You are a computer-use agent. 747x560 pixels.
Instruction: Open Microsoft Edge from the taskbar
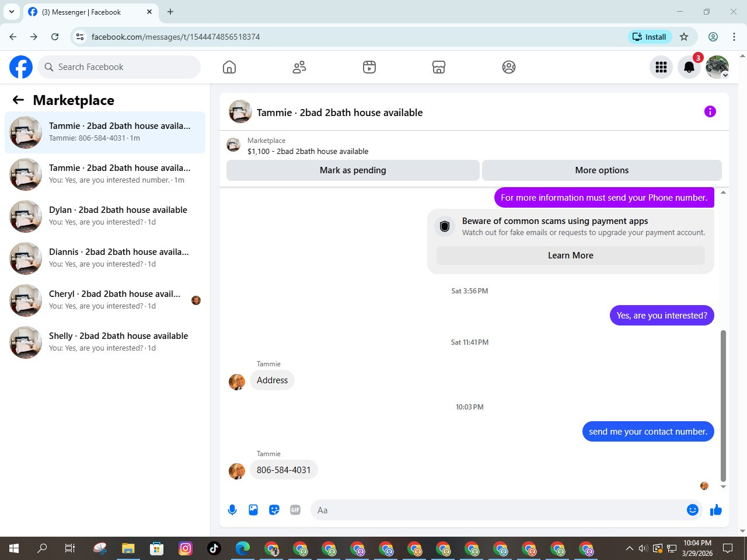tap(243, 548)
